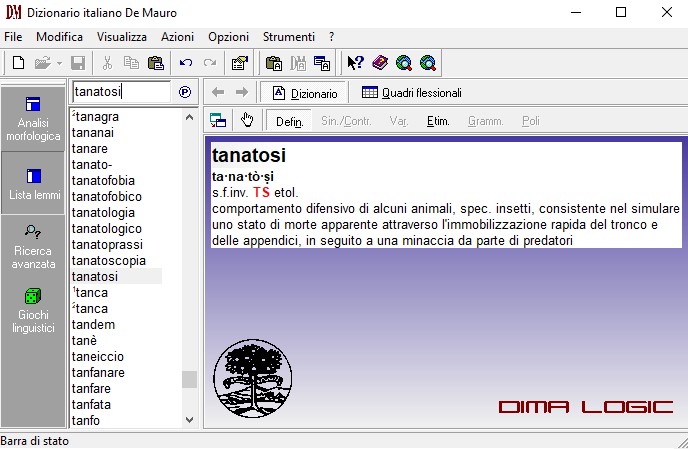Viewport: 688px width, 449px height.
Task: Select the Var. tab
Action: [x=398, y=121]
